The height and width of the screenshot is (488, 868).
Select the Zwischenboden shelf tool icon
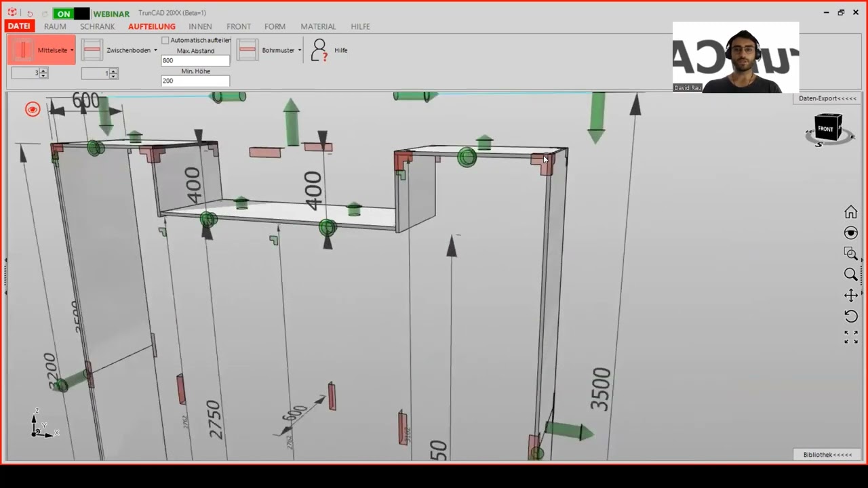[x=92, y=50]
